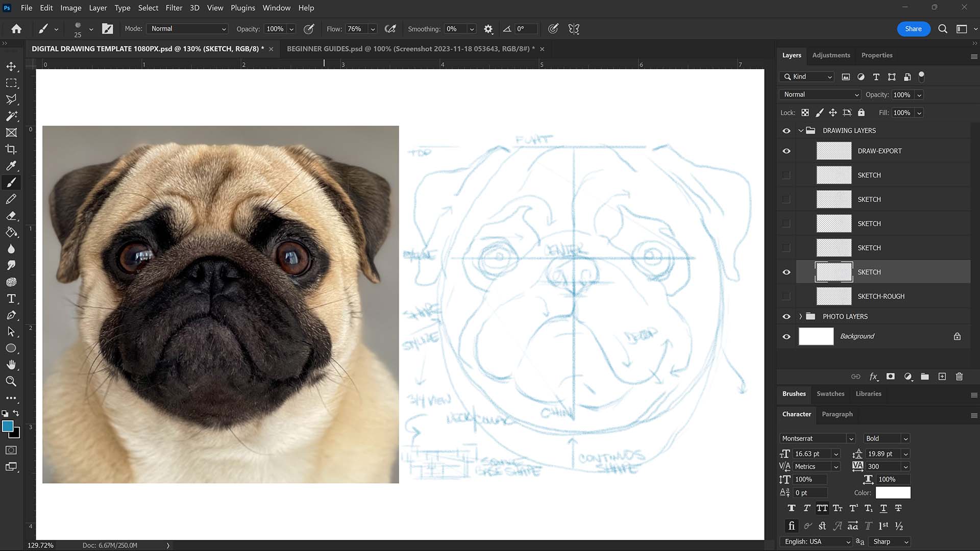The width and height of the screenshot is (980, 551).
Task: Collapse the DRAWING LAYERS group
Action: pos(801,131)
